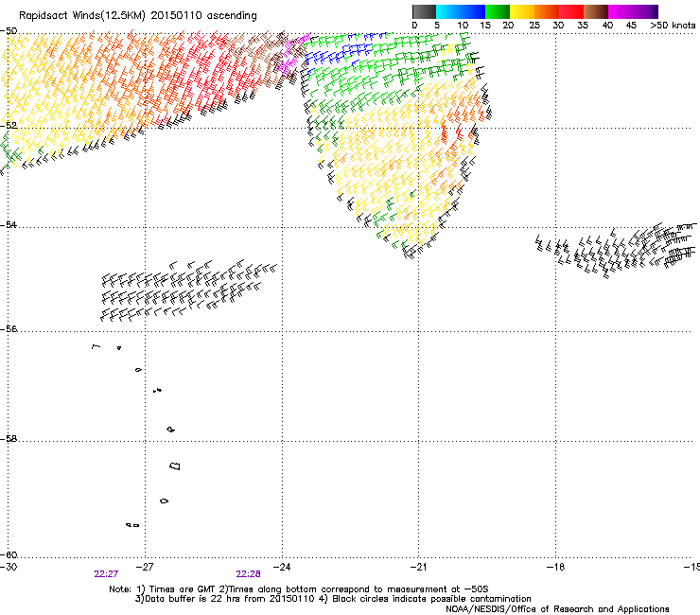Click the '-56' latitude axis label
700x615 pixels.
click(9, 328)
